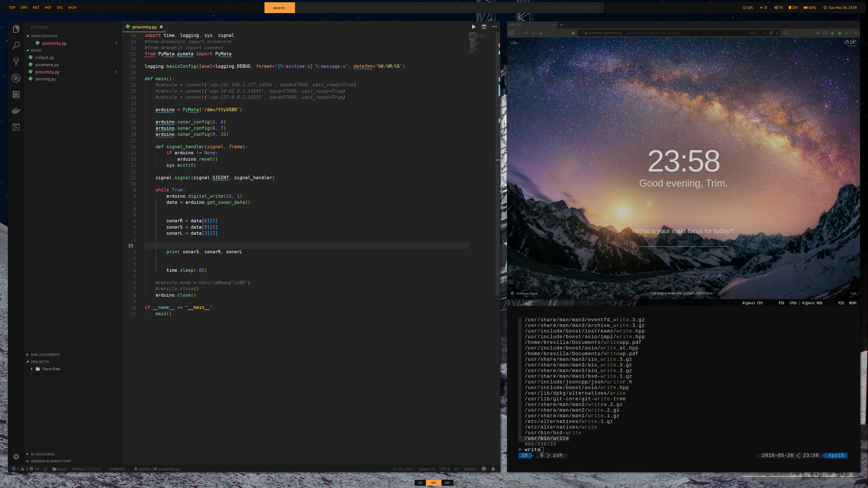868x488 pixels.
Task: Open the Extensions view
Action: 16,94
